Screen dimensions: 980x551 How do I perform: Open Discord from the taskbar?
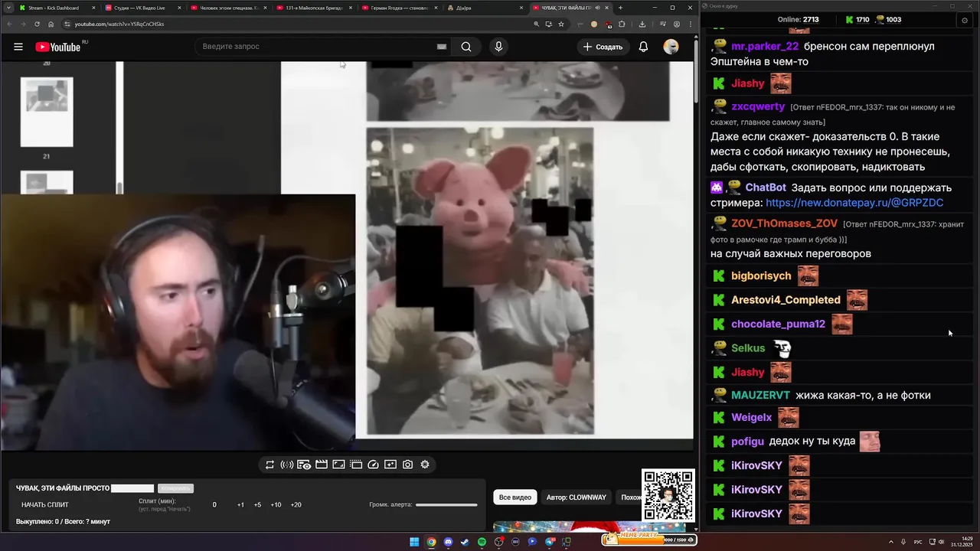point(448,542)
